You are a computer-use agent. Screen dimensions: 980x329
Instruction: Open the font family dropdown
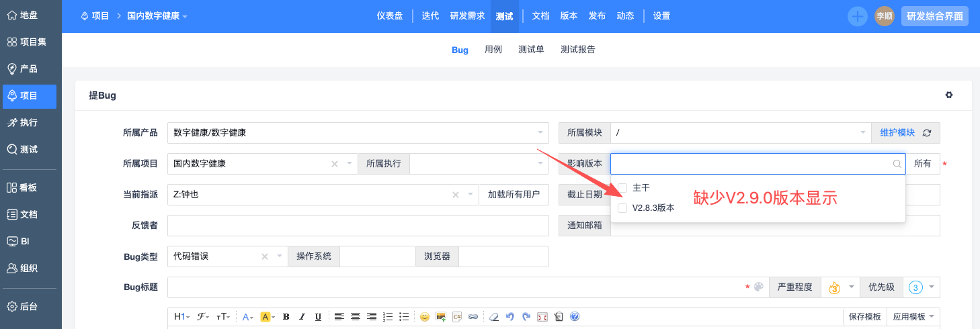tap(203, 317)
